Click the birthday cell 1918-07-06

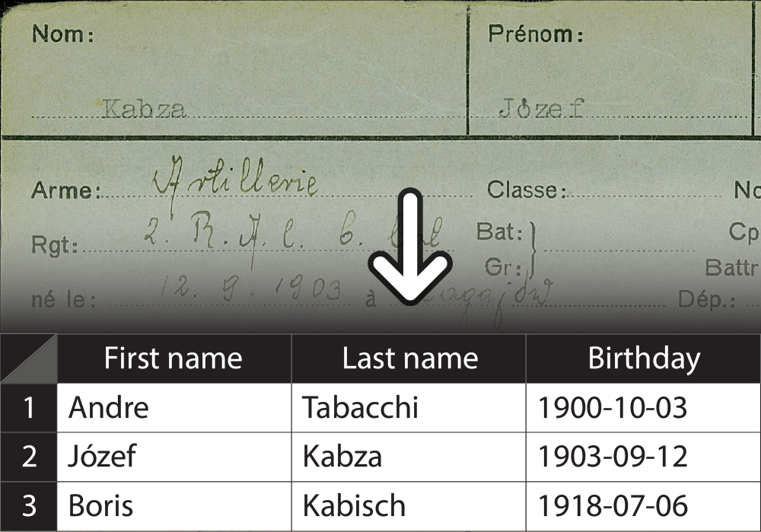coord(643,506)
